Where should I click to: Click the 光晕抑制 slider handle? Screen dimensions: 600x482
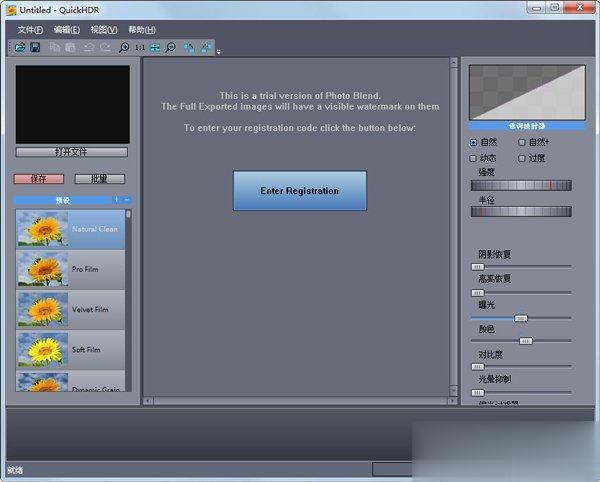pyautogui.click(x=477, y=392)
